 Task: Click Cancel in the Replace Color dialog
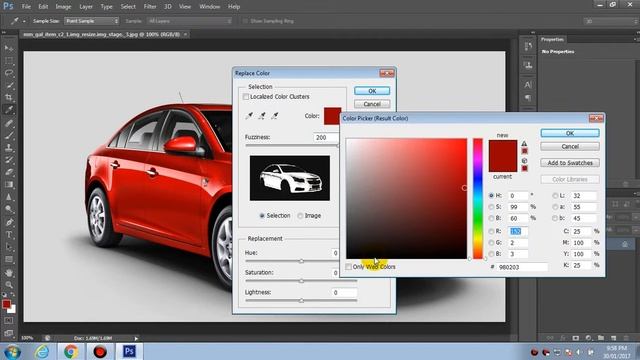pyautogui.click(x=372, y=104)
